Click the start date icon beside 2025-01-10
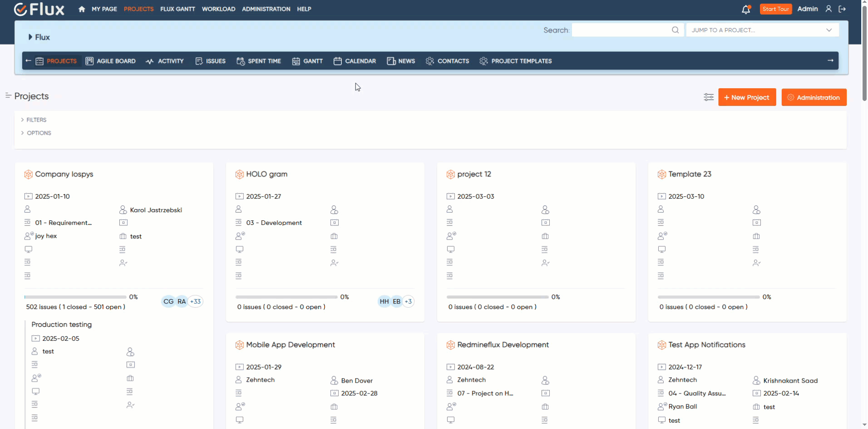The height and width of the screenshot is (429, 868). (x=28, y=196)
